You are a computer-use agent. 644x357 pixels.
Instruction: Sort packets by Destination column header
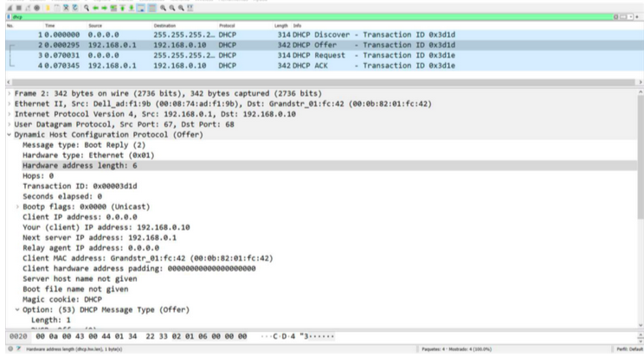(164, 25)
